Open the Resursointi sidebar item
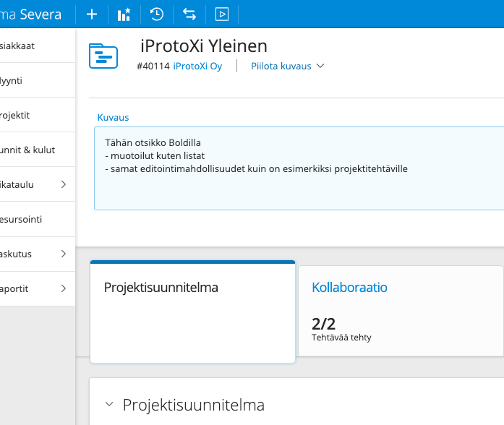Screen dimensions: 504x425 tap(38, 219)
